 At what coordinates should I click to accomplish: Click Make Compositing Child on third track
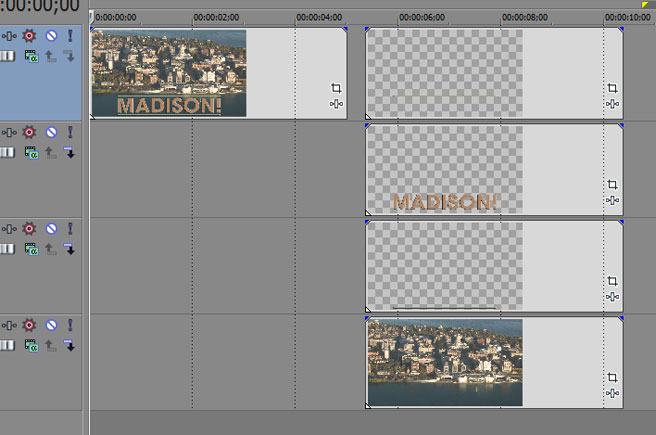70,248
